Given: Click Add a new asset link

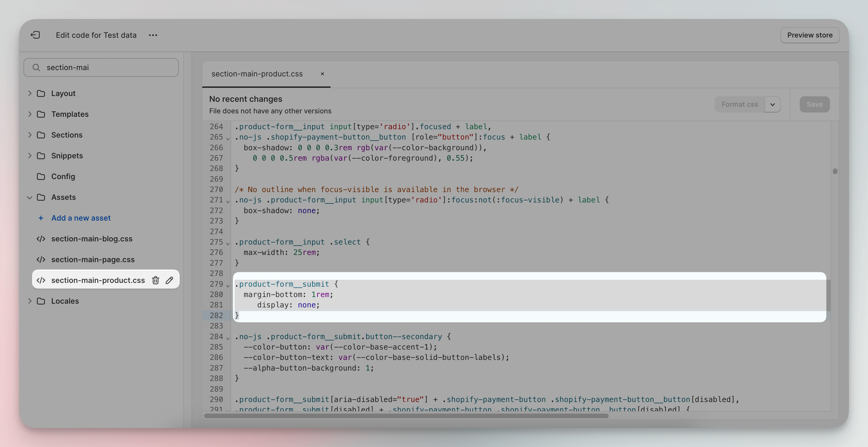Looking at the screenshot, I should pyautogui.click(x=81, y=218).
